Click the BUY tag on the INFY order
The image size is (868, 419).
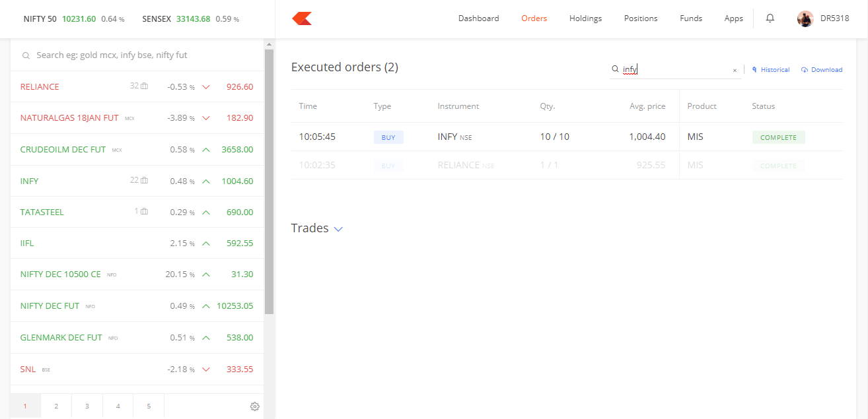[388, 137]
